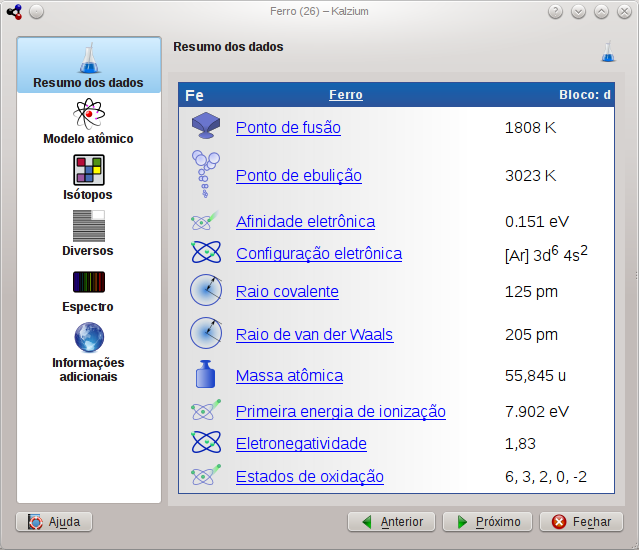Select the Isótopos sidebar icon
Screen dimensions: 639x550
[88, 170]
